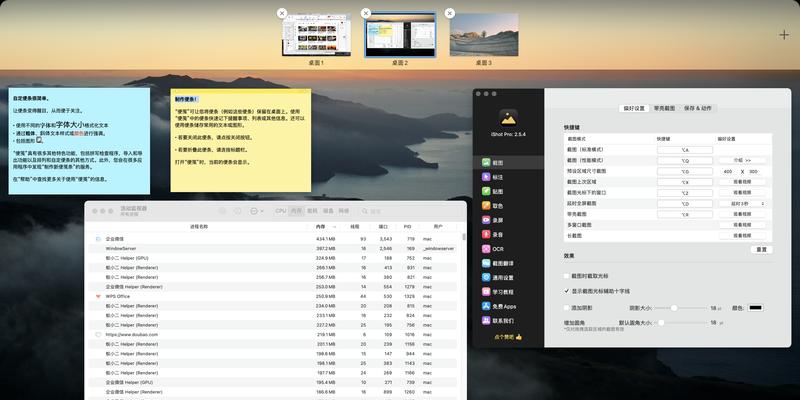The image size is (800, 400).
Task: Switch to the 带壳截图 tab in iShot
Action: (665, 108)
